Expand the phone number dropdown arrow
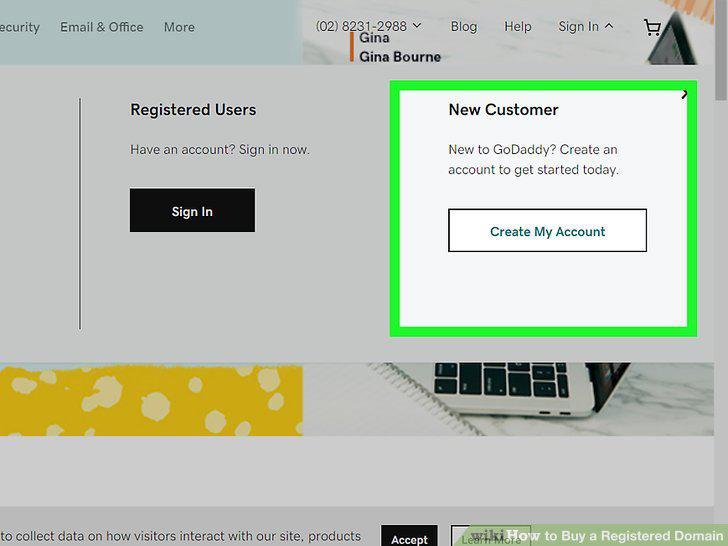The width and height of the screenshot is (728, 546). [417, 26]
